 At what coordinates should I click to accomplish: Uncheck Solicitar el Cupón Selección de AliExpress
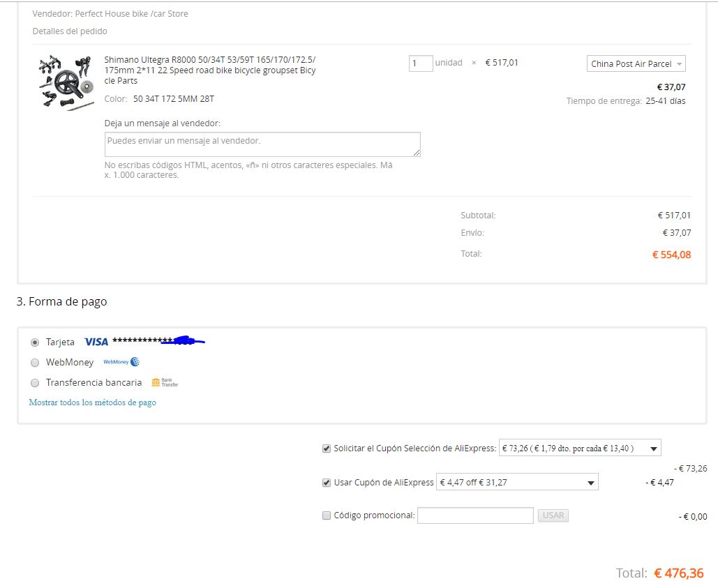click(327, 448)
